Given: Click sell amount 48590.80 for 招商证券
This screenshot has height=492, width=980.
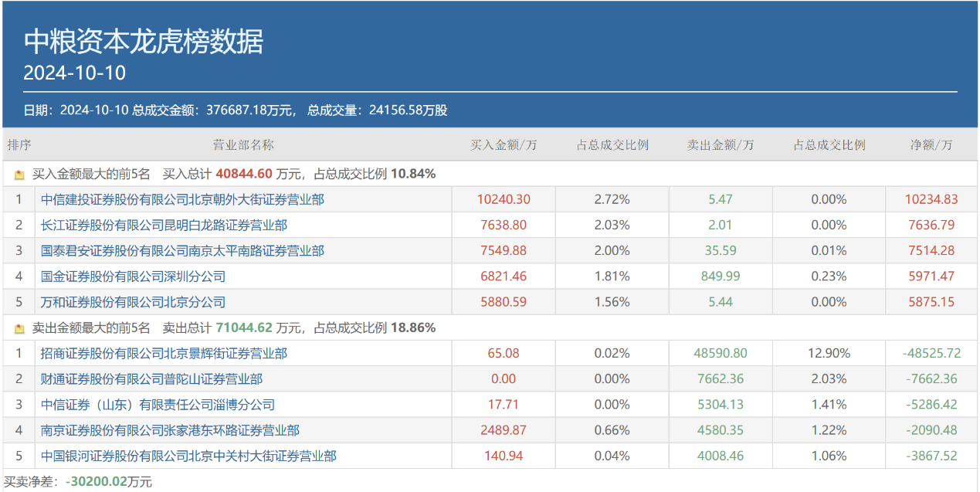Looking at the screenshot, I should (x=721, y=354).
